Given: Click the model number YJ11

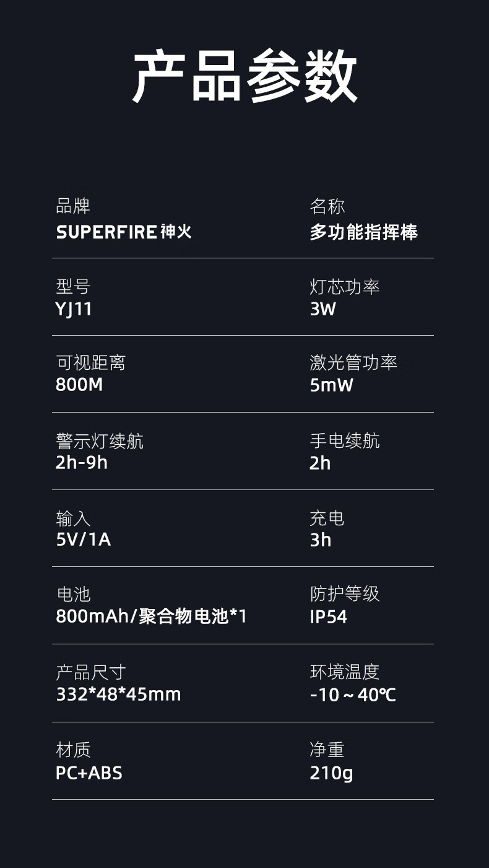Looking at the screenshot, I should pos(74,309).
